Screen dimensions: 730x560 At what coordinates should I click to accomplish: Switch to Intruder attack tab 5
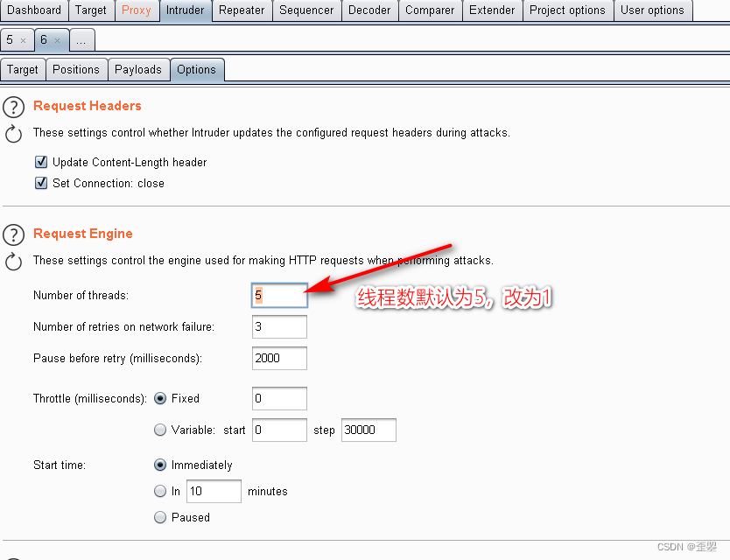(x=10, y=40)
